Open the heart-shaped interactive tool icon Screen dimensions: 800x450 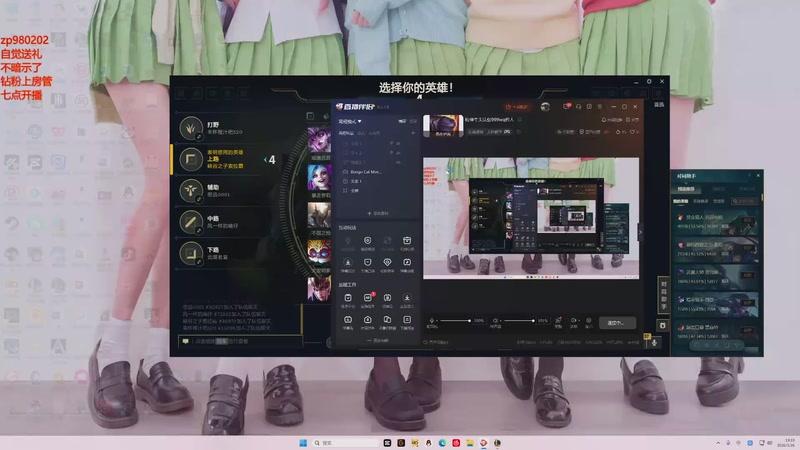point(387,264)
